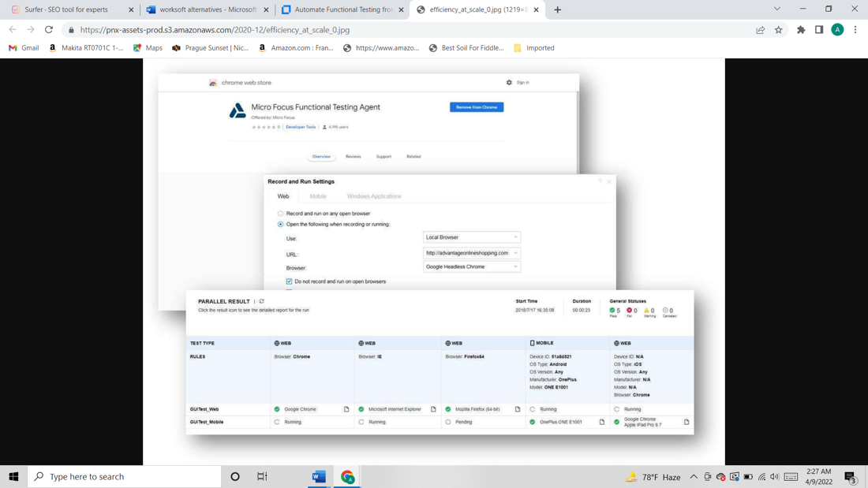Screen dimensions: 868x488
Task: Select the Related tab
Action: coord(413,157)
